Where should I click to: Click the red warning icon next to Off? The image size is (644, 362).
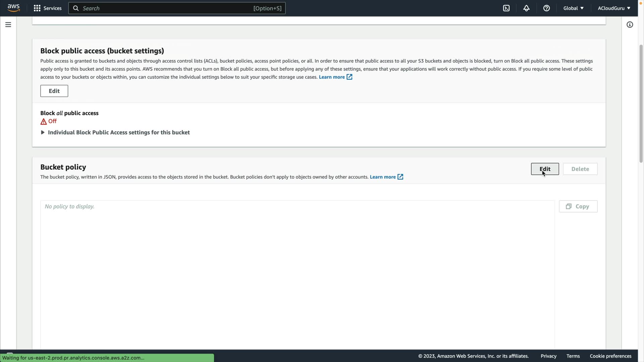tap(44, 122)
